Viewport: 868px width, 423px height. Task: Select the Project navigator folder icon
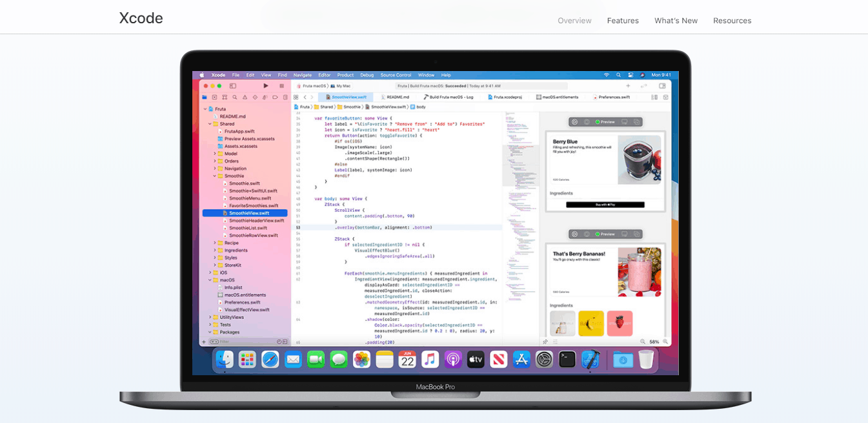pyautogui.click(x=205, y=97)
